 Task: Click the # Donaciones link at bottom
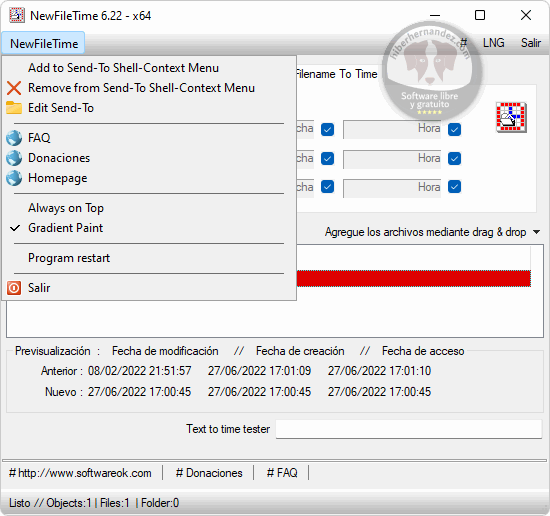209,473
